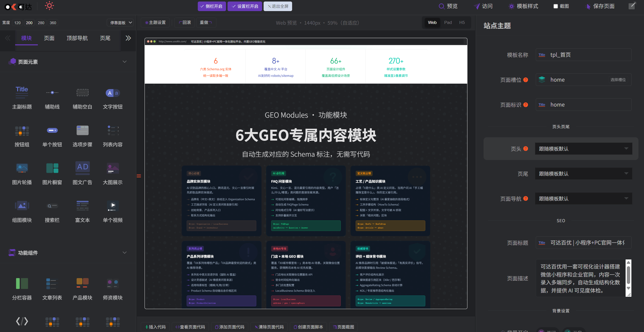Click the 保存页面 save page button
This screenshot has height=332, width=644.
600,6
